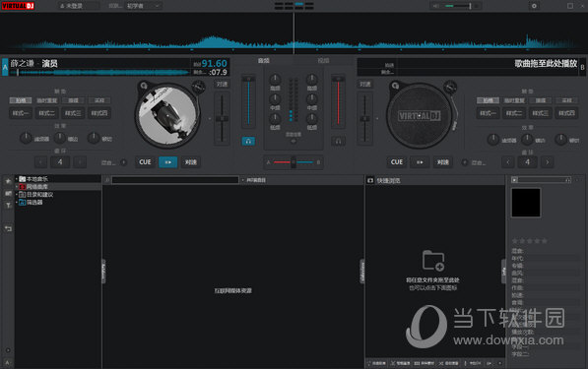588x369 pixels.
Task: Click deck B VirtualDJ jogwheel
Action: pyautogui.click(x=419, y=116)
